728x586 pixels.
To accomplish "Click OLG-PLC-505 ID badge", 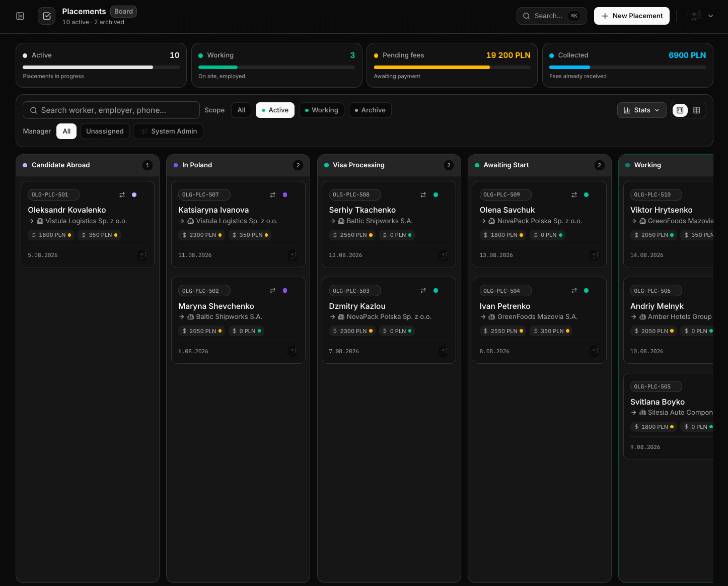I will 656,387.
